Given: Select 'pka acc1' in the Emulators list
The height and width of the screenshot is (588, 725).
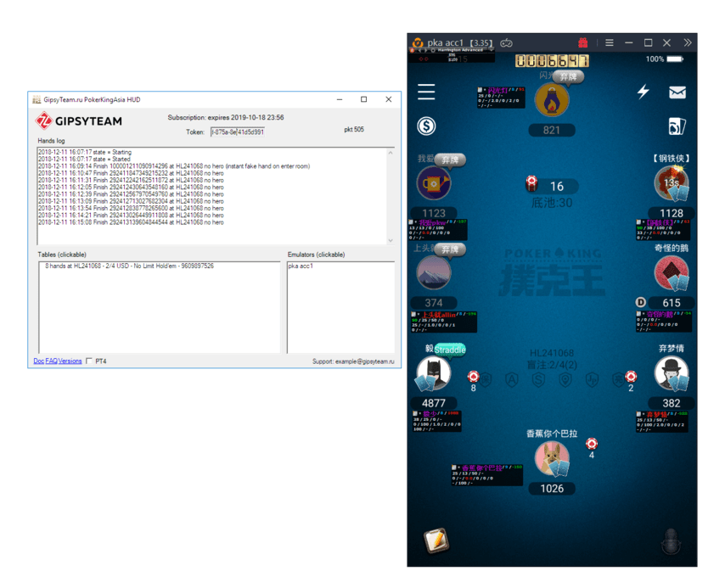Looking at the screenshot, I should pyautogui.click(x=301, y=266).
